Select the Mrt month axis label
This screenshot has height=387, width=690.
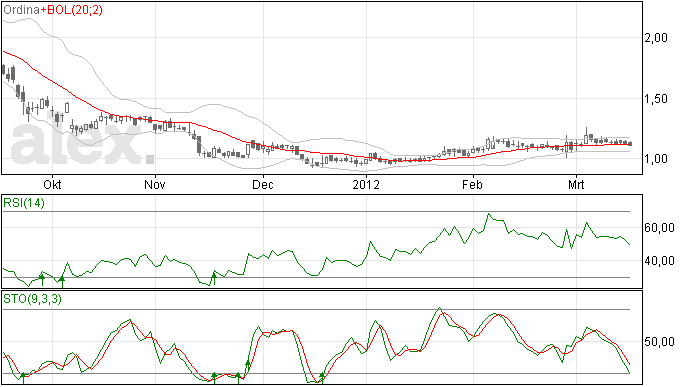tap(576, 184)
